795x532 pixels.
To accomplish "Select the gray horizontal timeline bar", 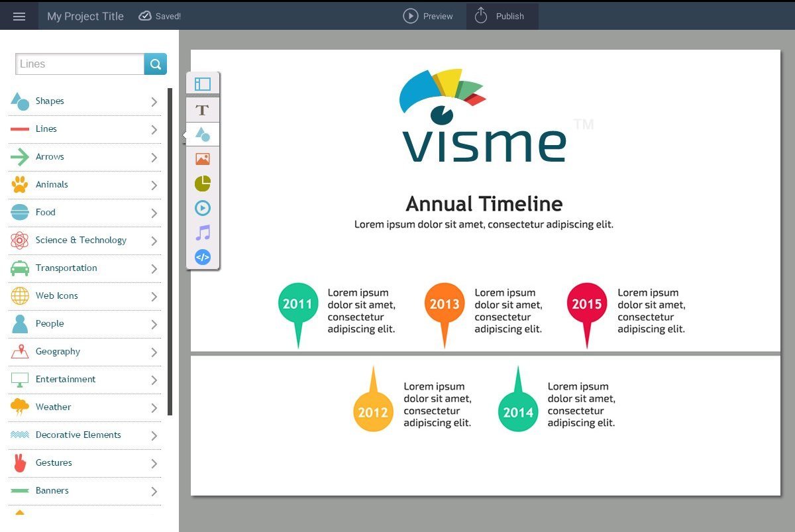I will coord(486,354).
